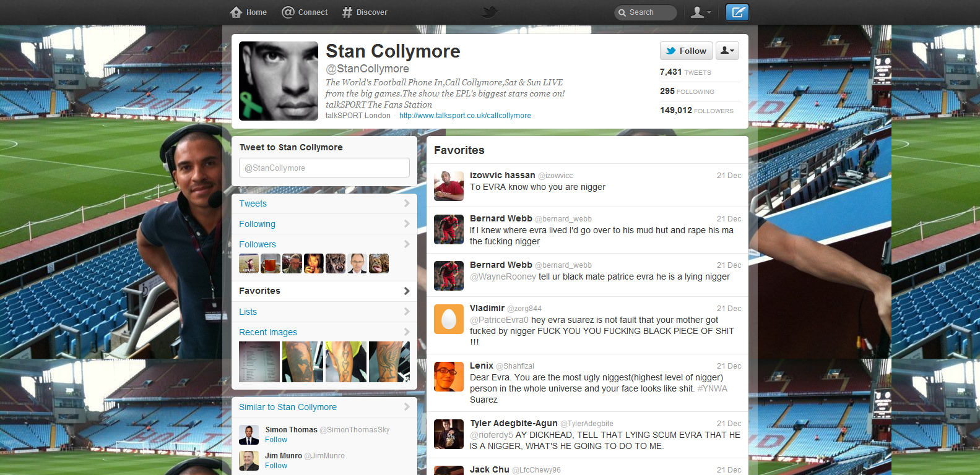
Task: Click the Tweet to Stan Collymore text field
Action: (324, 168)
